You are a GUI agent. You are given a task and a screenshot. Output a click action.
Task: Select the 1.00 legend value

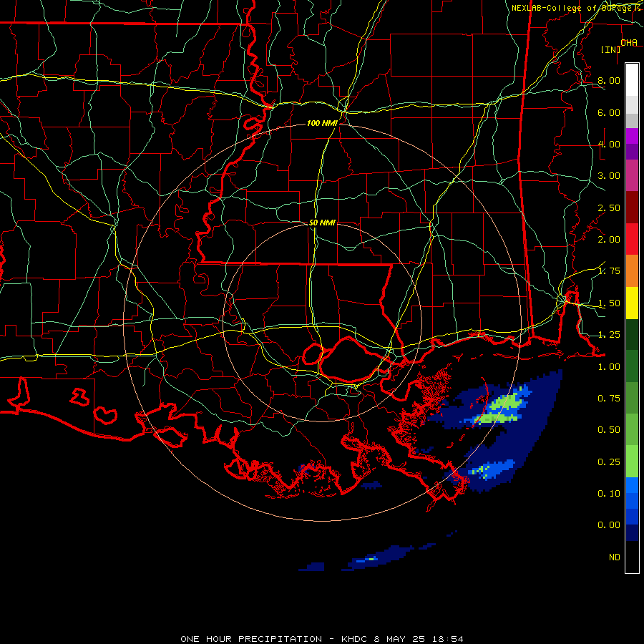point(609,367)
